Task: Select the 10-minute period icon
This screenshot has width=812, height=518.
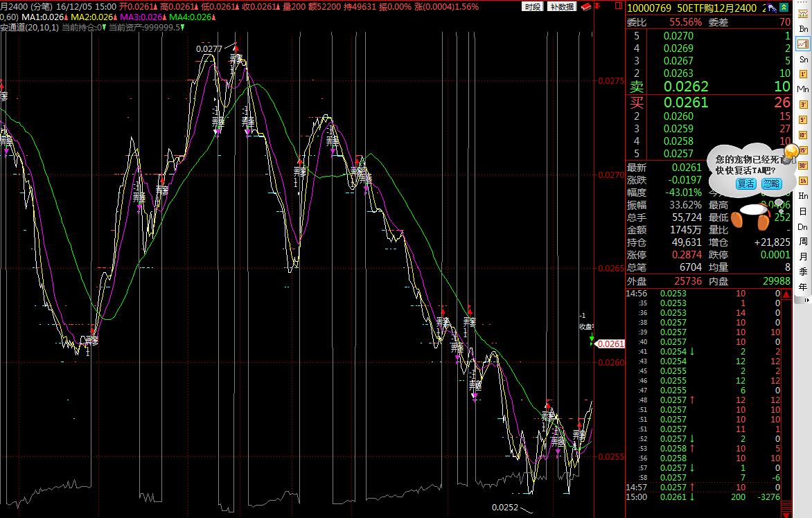Action: (x=803, y=135)
